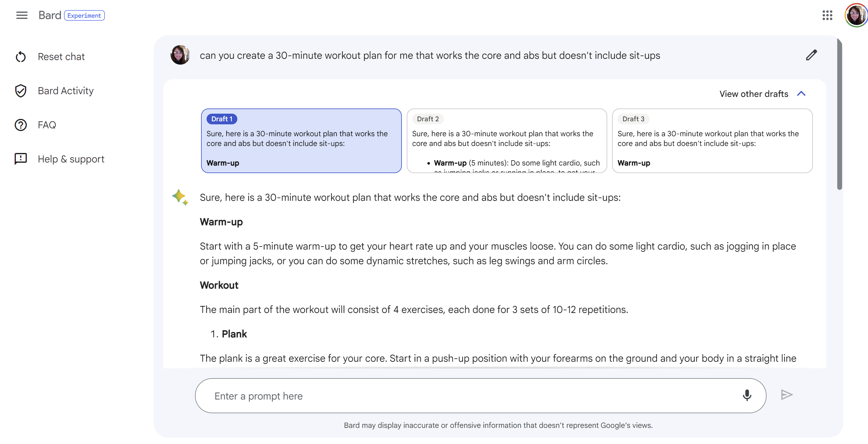Click the Reset chat menu item
The height and width of the screenshot is (444, 868).
tap(61, 56)
